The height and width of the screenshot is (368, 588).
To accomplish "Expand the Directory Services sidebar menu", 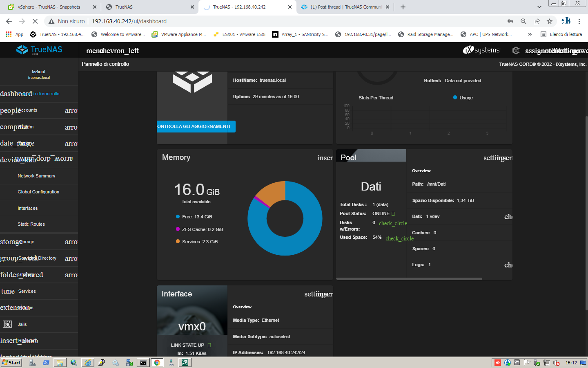I will coord(71,258).
